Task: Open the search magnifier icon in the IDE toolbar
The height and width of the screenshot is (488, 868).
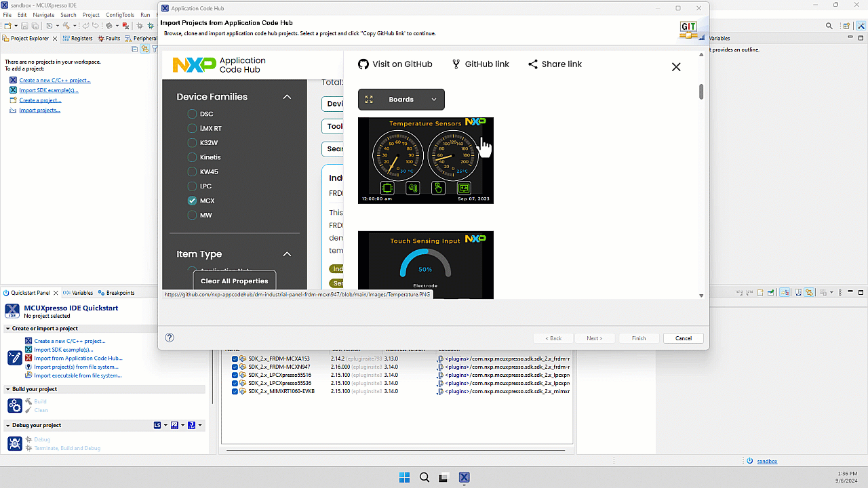Action: click(829, 25)
